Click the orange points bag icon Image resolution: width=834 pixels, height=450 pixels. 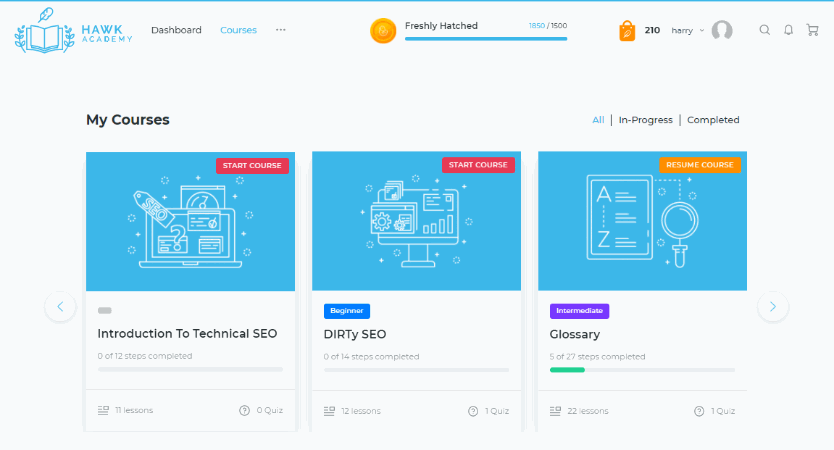627,30
